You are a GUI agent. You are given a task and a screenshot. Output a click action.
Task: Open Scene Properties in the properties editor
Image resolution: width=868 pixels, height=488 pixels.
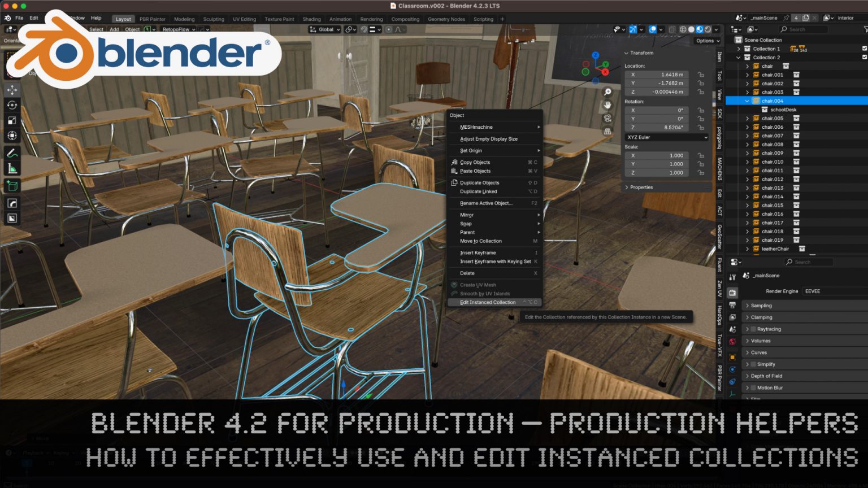[732, 326]
